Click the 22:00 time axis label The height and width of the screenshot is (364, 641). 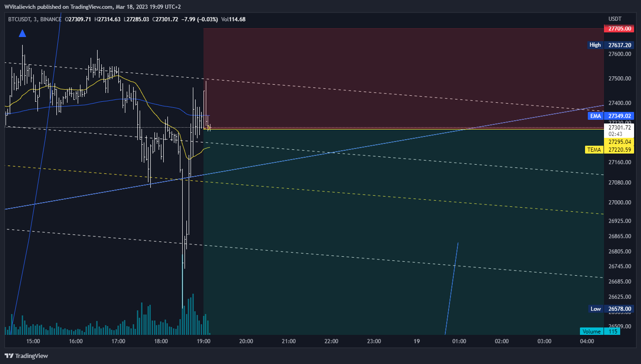[x=332, y=341]
